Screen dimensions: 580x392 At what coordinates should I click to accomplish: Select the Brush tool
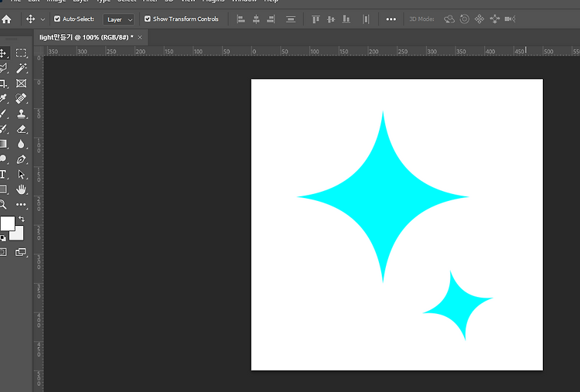coord(3,114)
